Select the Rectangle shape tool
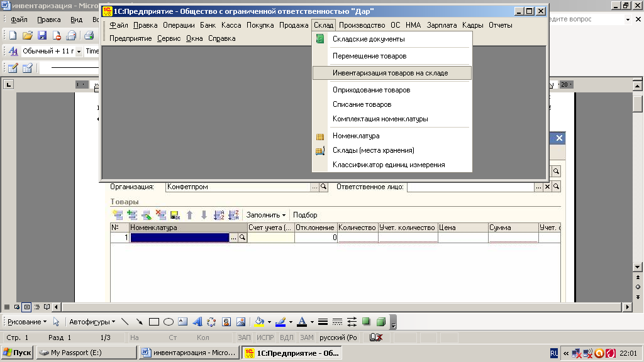644x362 pixels. pyautogui.click(x=154, y=322)
